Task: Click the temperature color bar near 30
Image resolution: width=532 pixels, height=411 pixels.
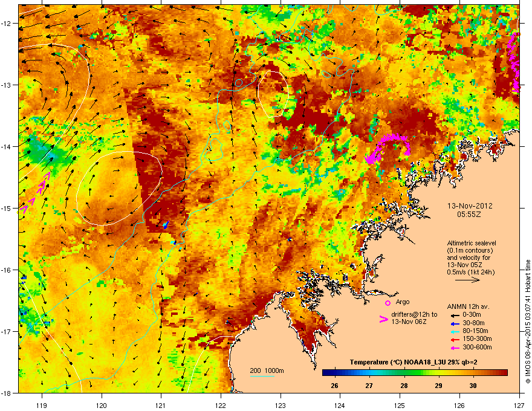Action: [x=473, y=372]
